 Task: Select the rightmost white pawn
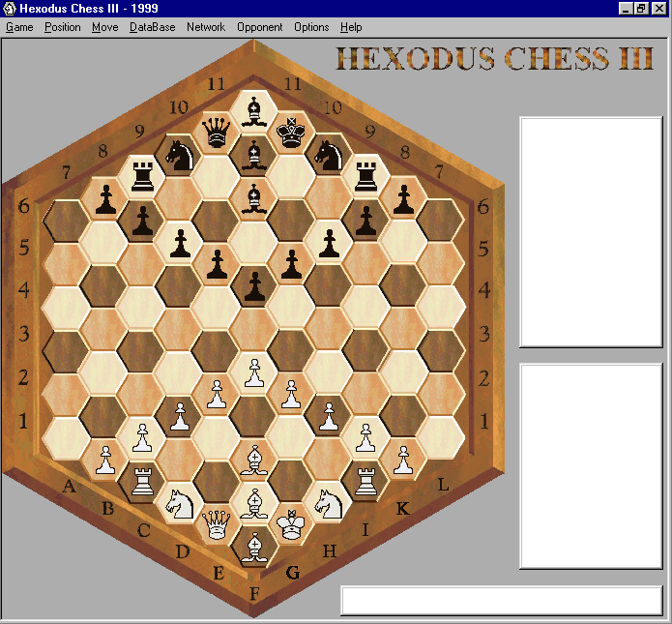tap(403, 460)
